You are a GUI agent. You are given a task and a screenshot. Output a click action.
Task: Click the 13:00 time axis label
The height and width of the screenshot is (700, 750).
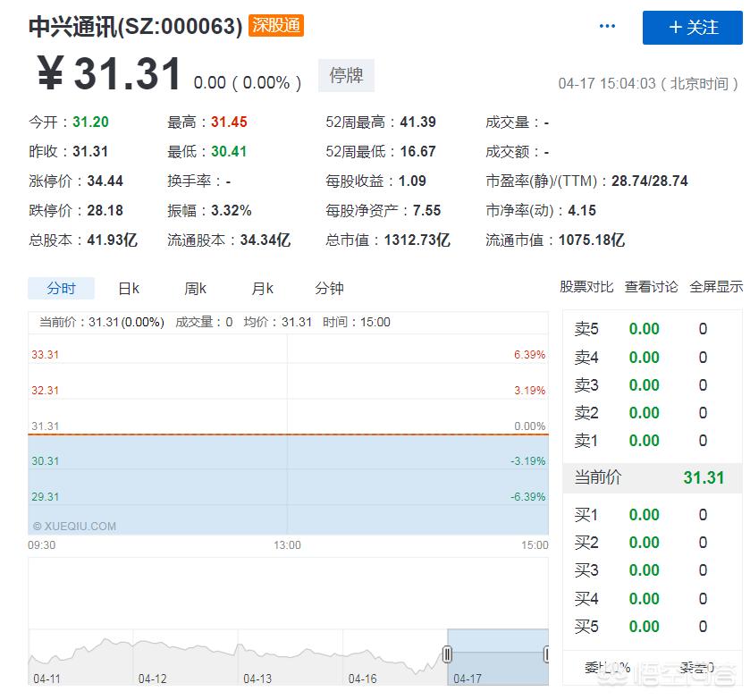[x=287, y=545]
